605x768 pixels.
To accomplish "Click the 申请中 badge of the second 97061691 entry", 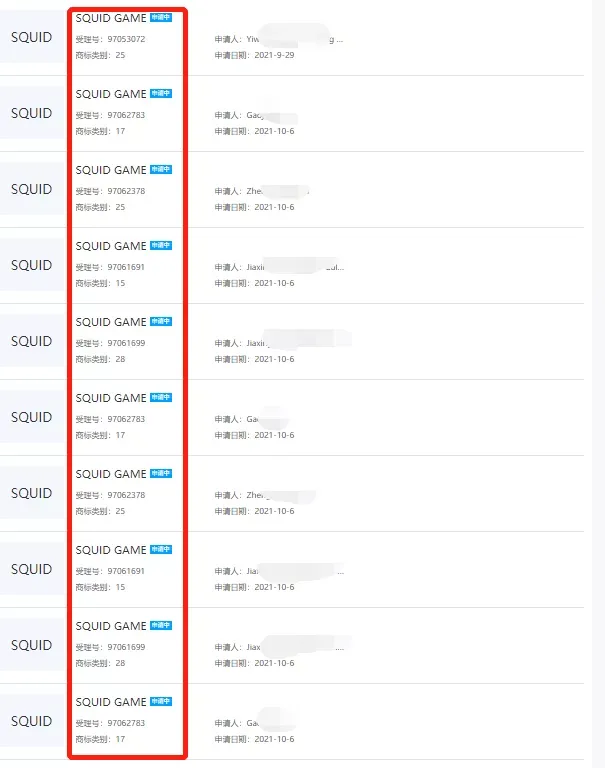I will pyautogui.click(x=161, y=550).
